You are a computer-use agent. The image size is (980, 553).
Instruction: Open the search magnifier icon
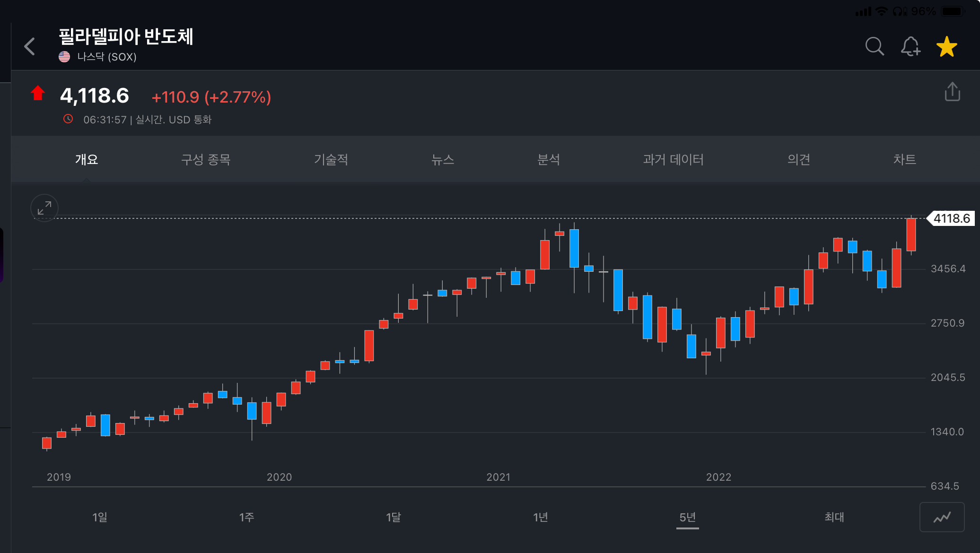[x=874, y=46]
